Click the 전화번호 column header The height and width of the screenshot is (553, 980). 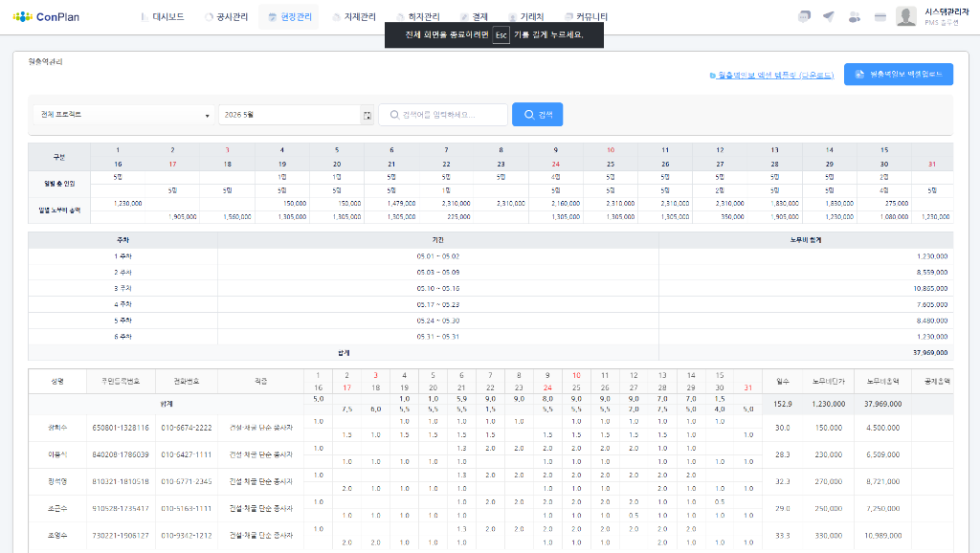[x=187, y=381]
